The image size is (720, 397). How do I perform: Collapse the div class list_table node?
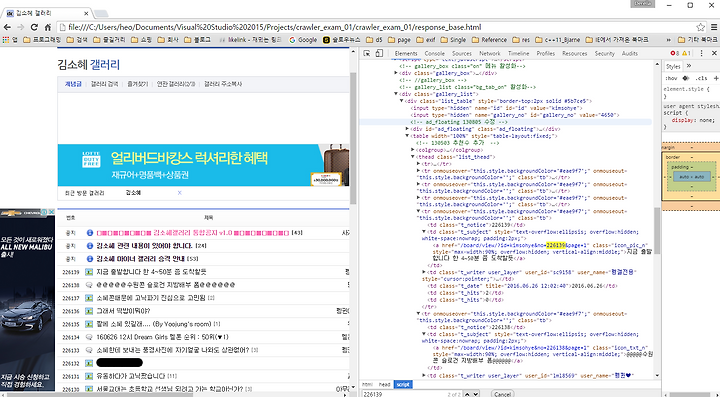(x=401, y=101)
